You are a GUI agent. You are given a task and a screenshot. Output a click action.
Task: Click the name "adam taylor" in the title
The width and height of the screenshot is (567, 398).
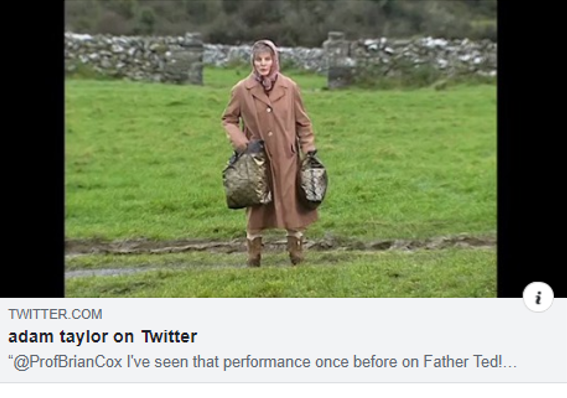pos(58,337)
